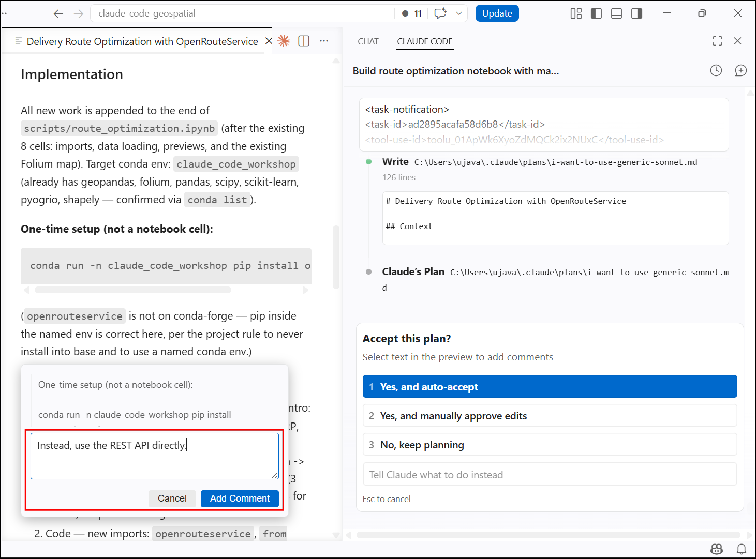
Task: Click the 'Claude's Plan' label
Action: click(413, 272)
